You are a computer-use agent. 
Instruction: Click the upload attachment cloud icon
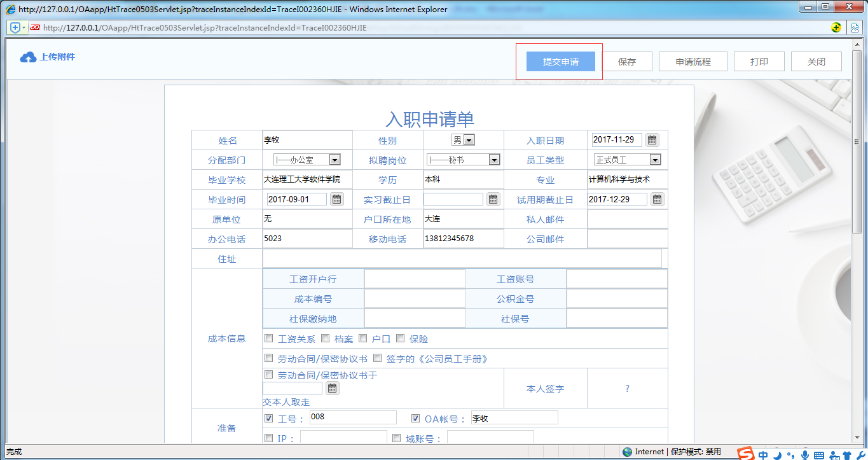(27, 57)
